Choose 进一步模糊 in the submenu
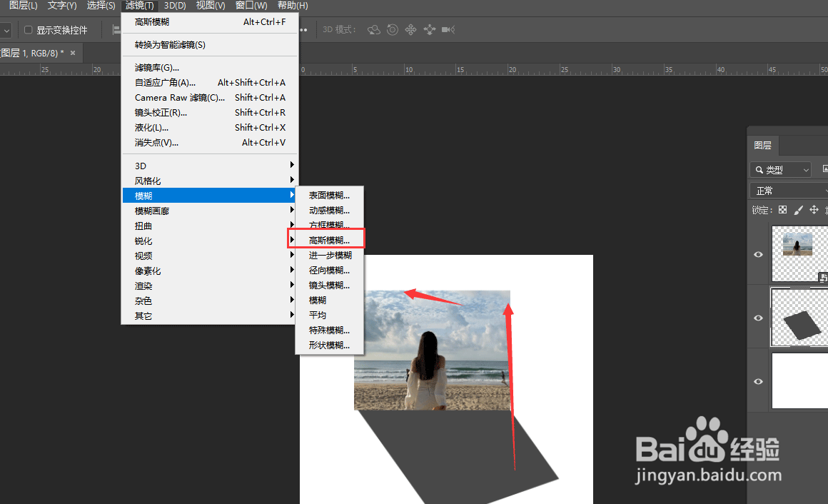This screenshot has width=828, height=504. coord(329,255)
